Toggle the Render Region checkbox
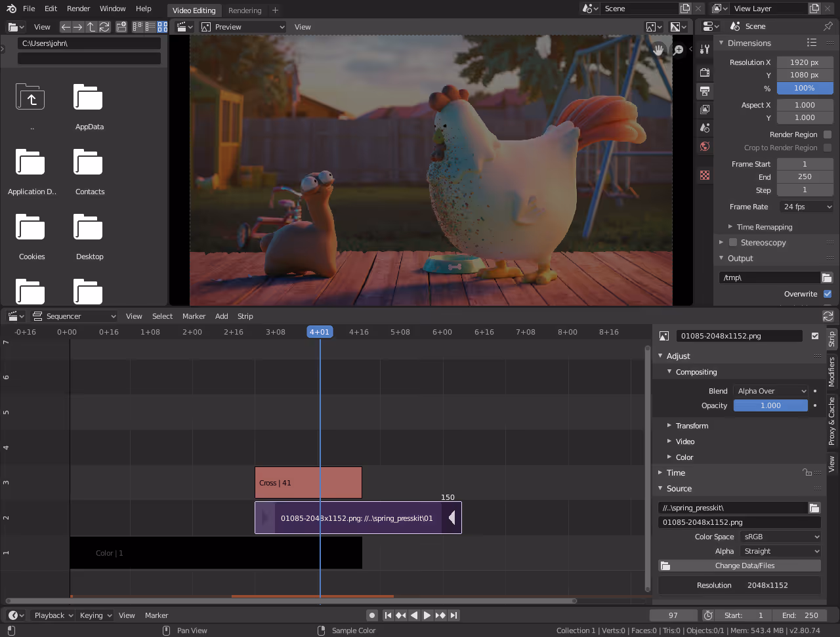The width and height of the screenshot is (840, 637). pos(828,134)
